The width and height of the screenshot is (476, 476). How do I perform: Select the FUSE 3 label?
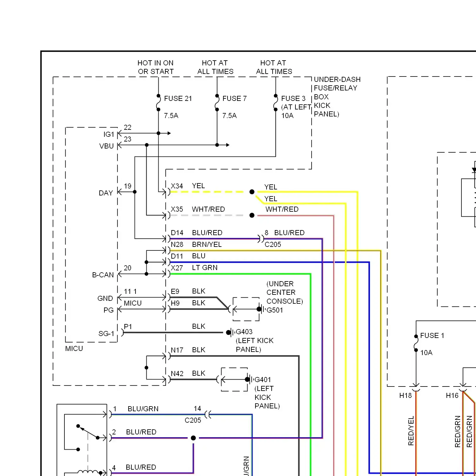(x=293, y=99)
